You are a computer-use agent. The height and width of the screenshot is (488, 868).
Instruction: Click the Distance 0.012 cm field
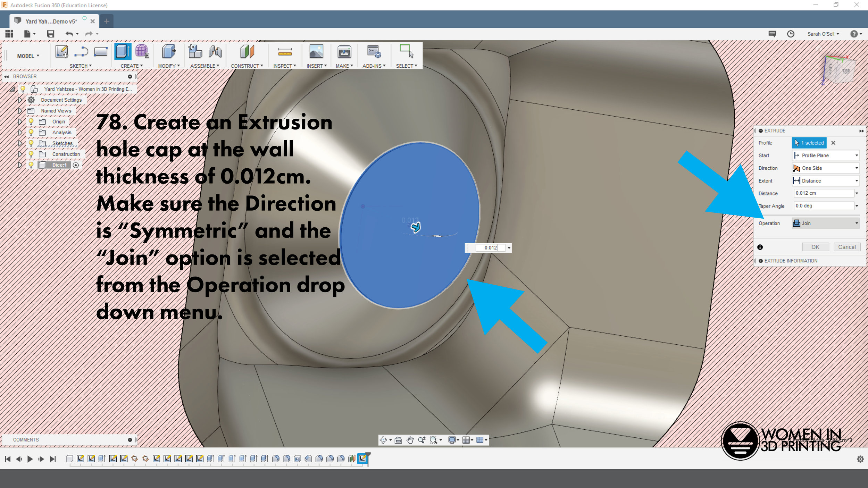(824, 193)
